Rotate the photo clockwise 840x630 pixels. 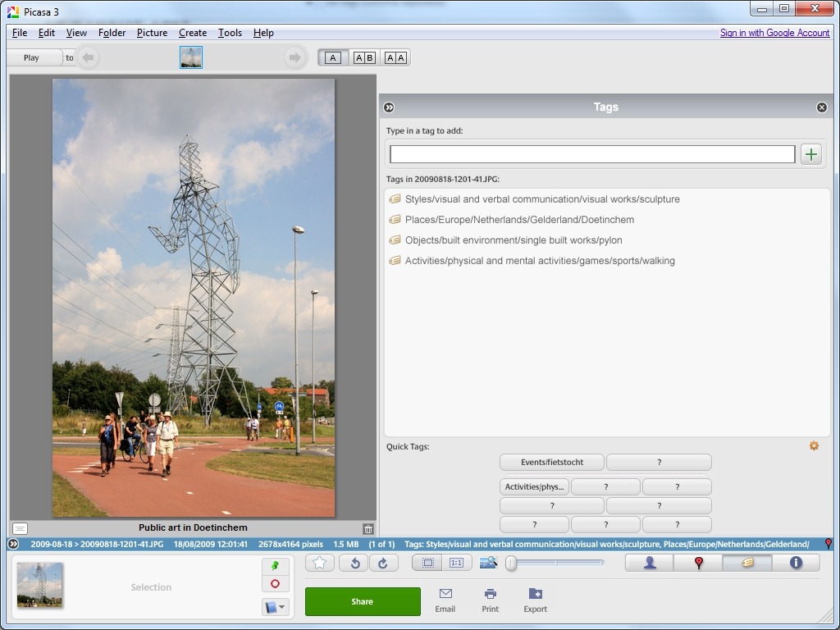[x=383, y=563]
